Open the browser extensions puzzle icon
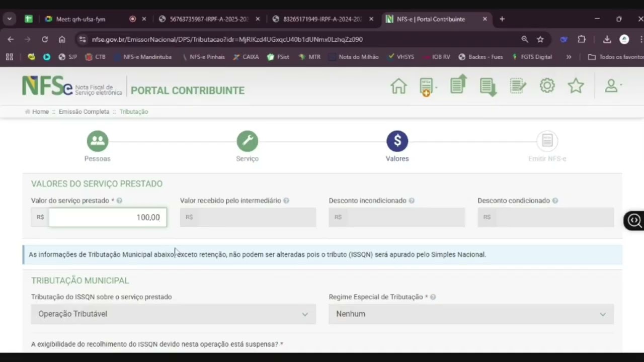644x362 pixels. (582, 39)
